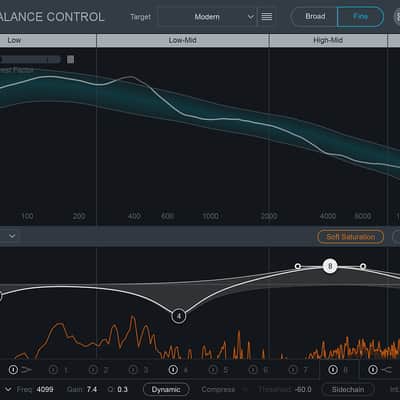Select the Low band header
The width and height of the screenshot is (400, 400).
[14, 40]
